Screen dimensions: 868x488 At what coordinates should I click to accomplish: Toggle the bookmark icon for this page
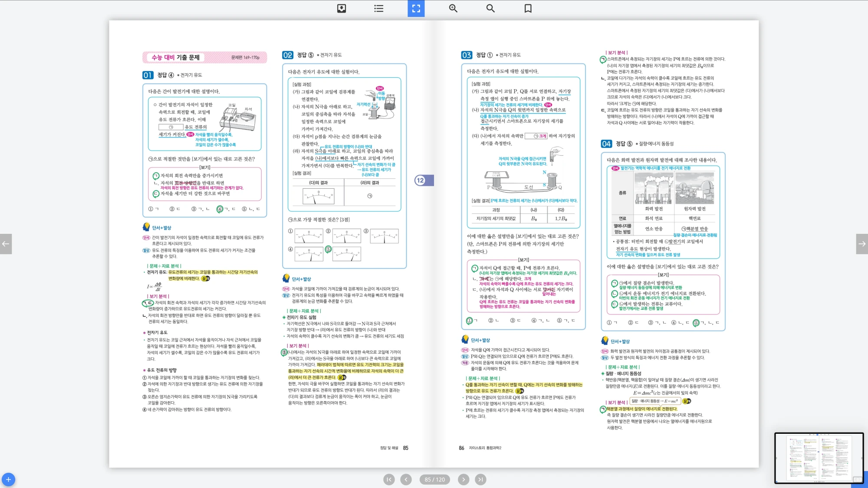click(x=528, y=8)
